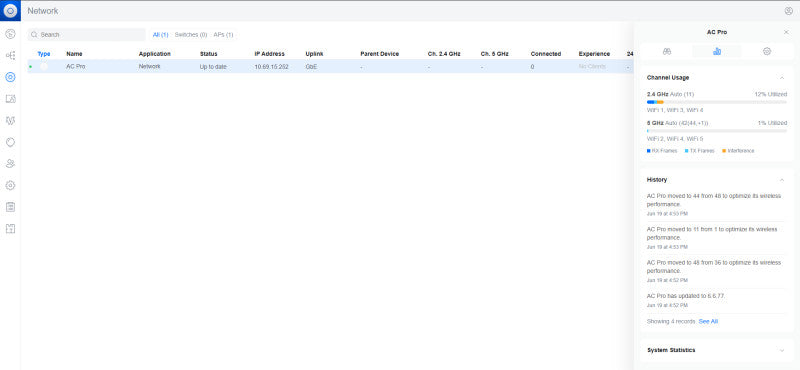Viewport: 800px width, 370px height.
Task: Select the Switches (0) filter tab
Action: [191, 35]
